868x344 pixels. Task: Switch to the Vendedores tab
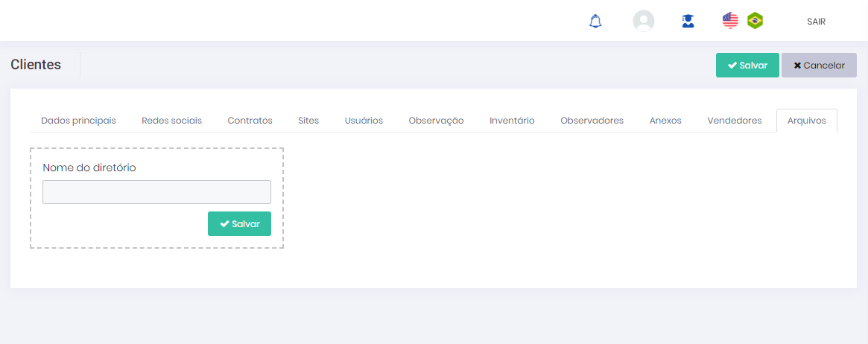[x=734, y=121]
